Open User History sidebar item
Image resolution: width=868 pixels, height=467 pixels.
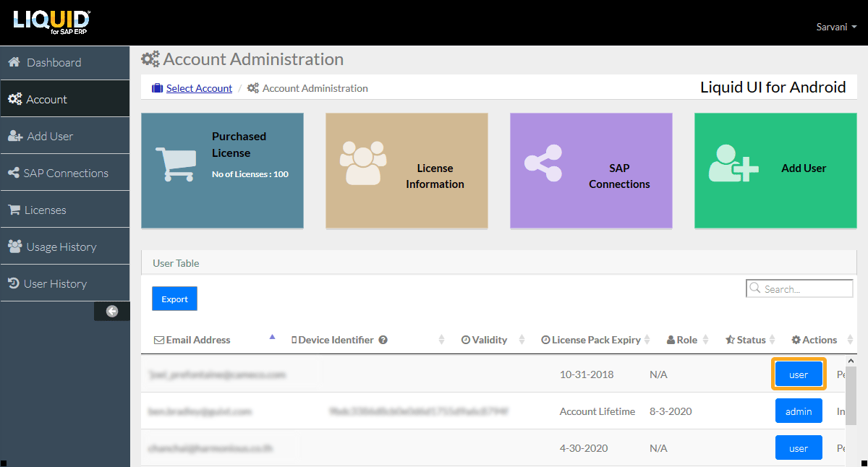tap(65, 283)
